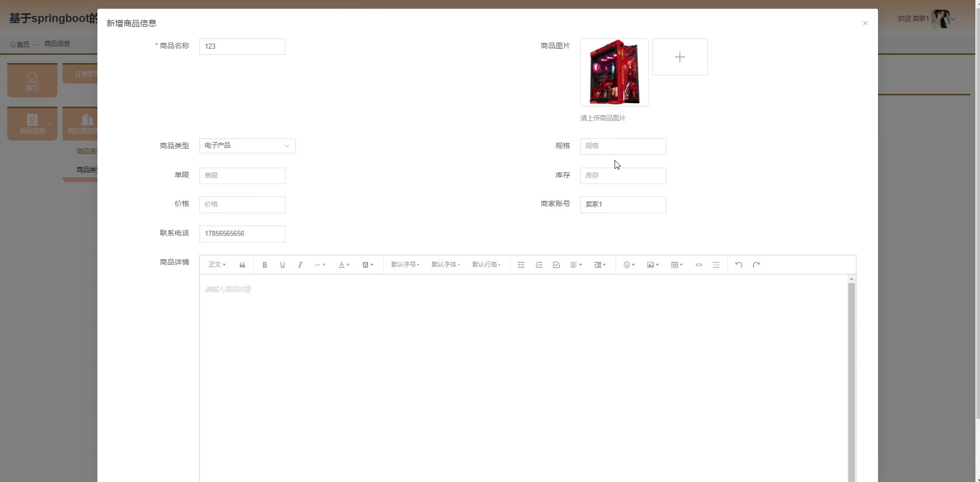
Task: Click inside the 商品详情 editor text area
Action: (x=523, y=379)
